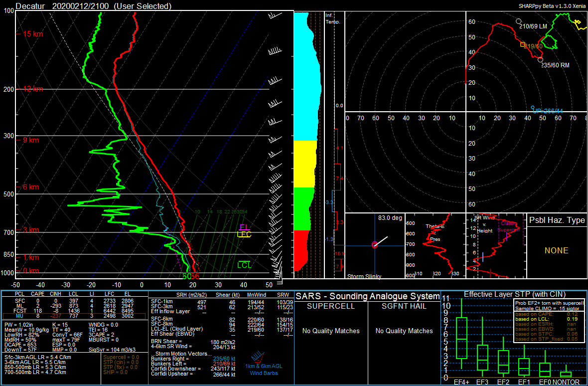Click the 235/60 RM hodograph label
The image size is (588, 386).
pyautogui.click(x=556, y=65)
